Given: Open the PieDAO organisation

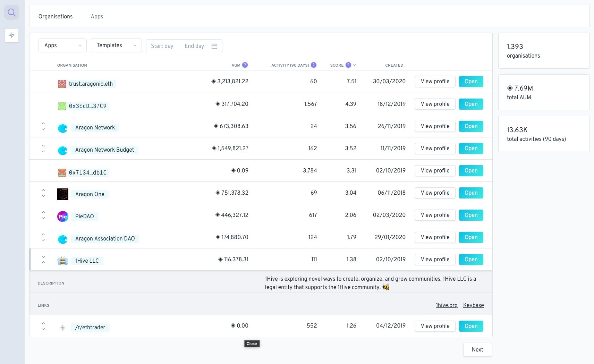Looking at the screenshot, I should pyautogui.click(x=471, y=215).
